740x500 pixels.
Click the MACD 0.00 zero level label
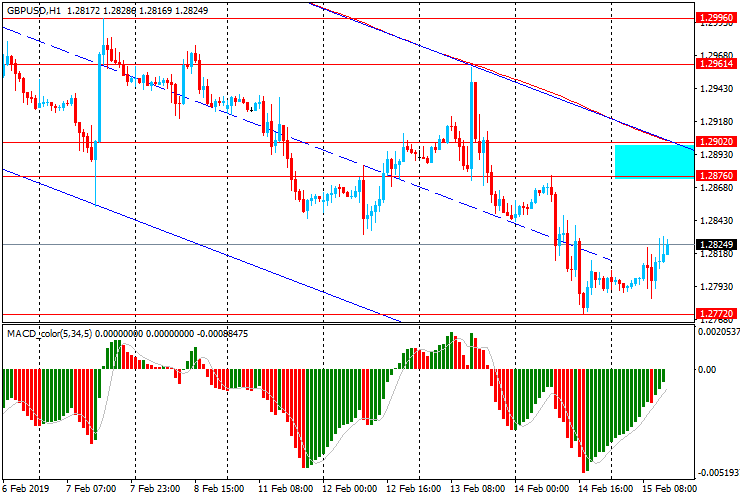(709, 369)
